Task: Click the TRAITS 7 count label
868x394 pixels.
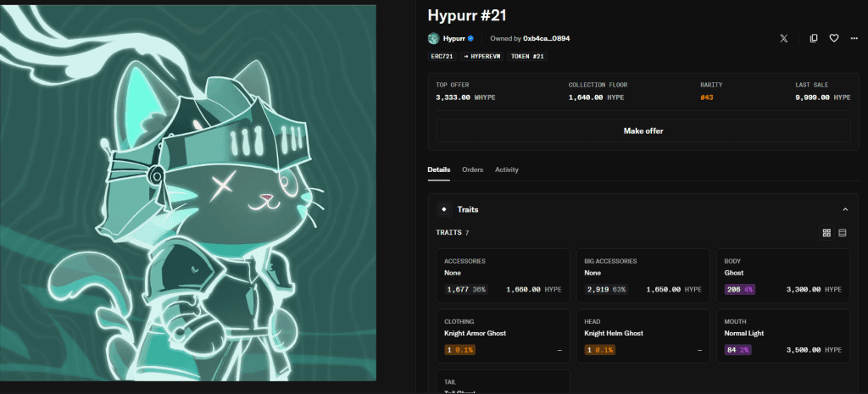Action: (453, 233)
